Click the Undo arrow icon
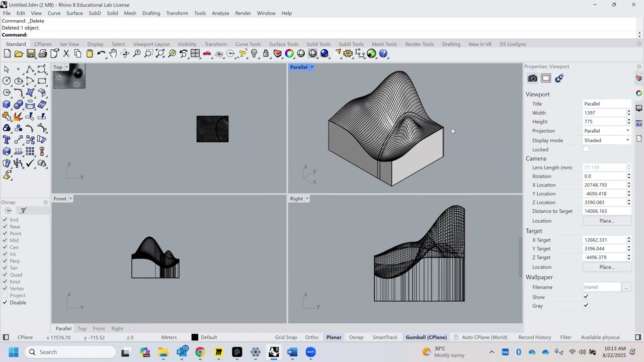 (101, 54)
